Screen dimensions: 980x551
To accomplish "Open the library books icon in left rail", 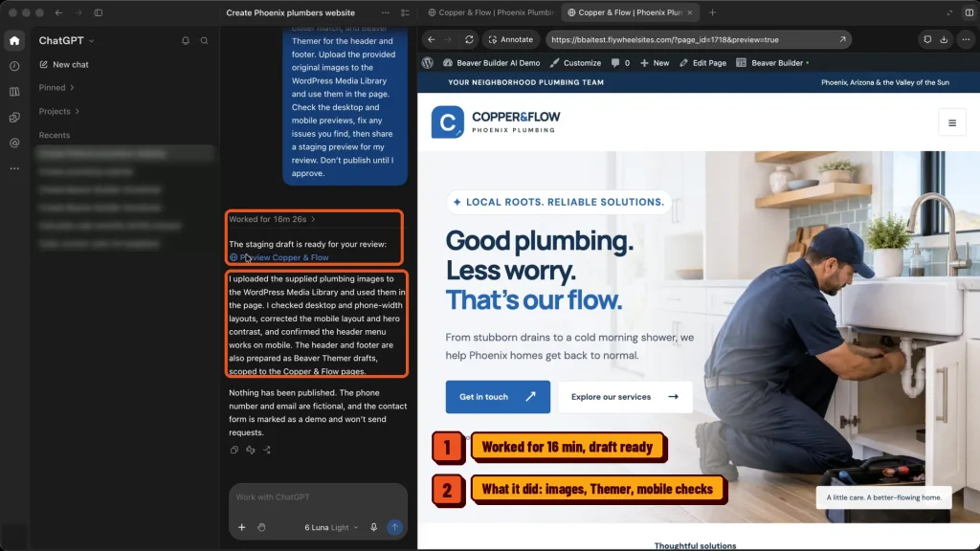I will tap(14, 92).
